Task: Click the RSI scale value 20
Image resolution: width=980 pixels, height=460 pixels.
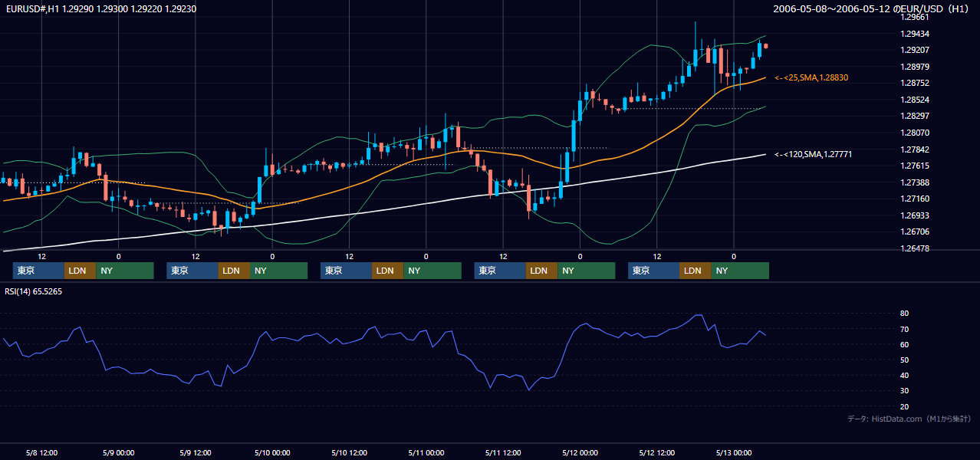Action: (x=905, y=407)
